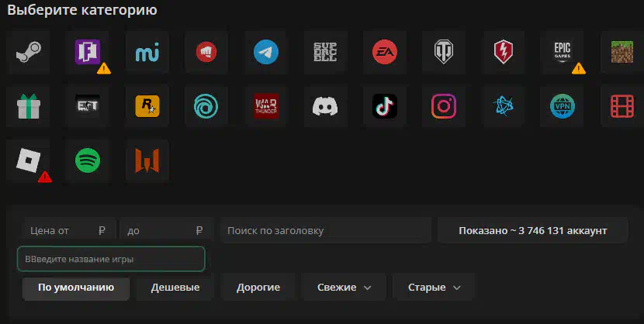Choose the Roblox category icon
The width and height of the screenshot is (644, 324).
click(x=28, y=160)
